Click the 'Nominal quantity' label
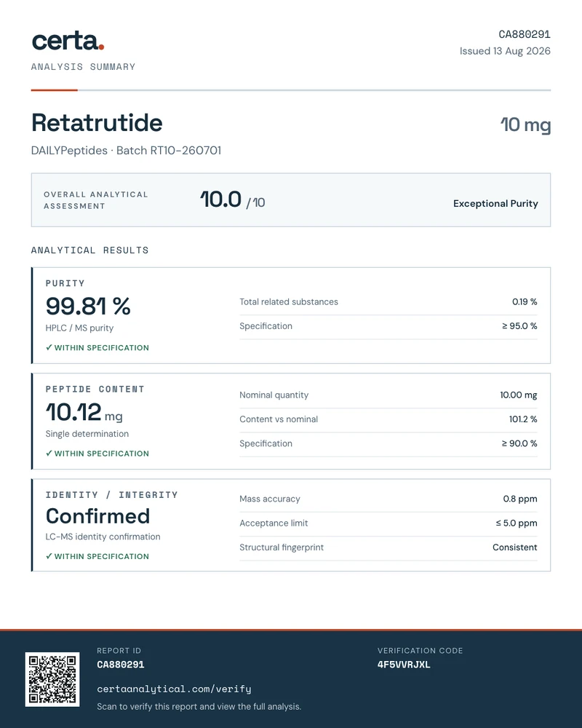Image resolution: width=582 pixels, height=728 pixels. pyautogui.click(x=274, y=395)
